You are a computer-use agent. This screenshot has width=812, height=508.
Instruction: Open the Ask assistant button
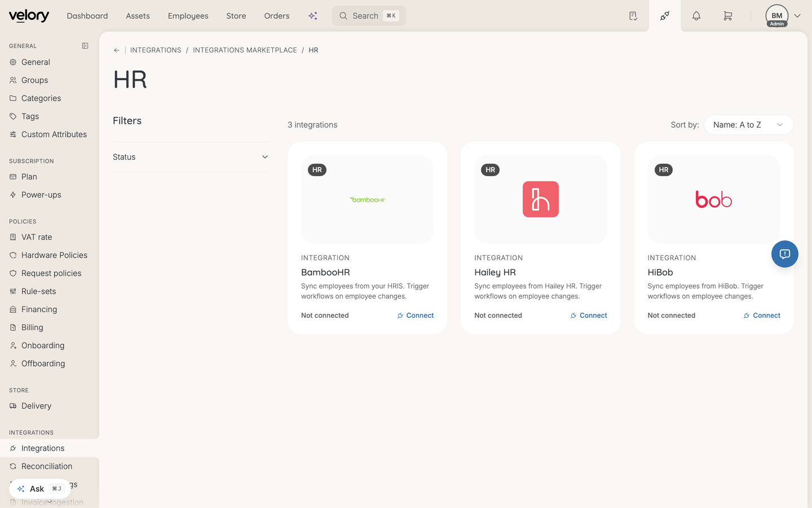click(40, 489)
